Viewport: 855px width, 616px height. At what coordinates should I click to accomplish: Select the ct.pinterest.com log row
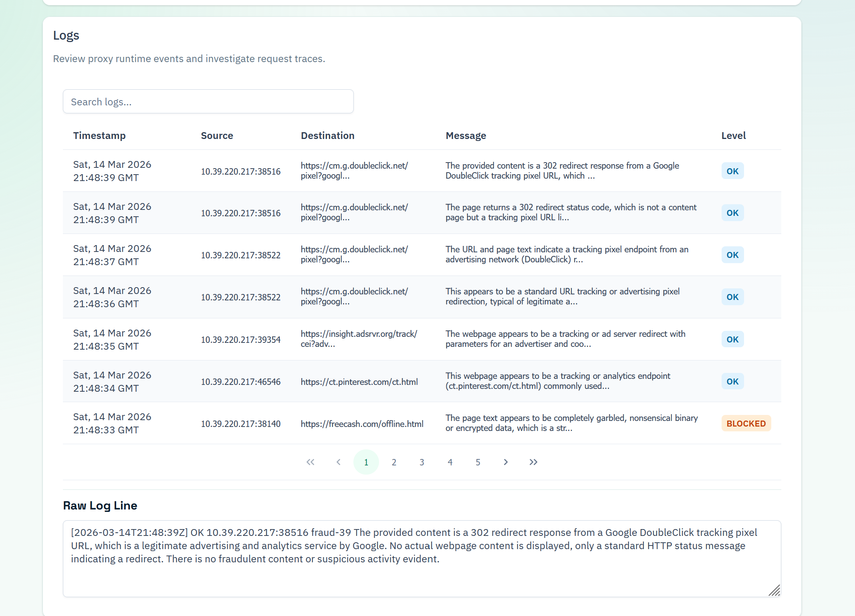tap(421, 381)
